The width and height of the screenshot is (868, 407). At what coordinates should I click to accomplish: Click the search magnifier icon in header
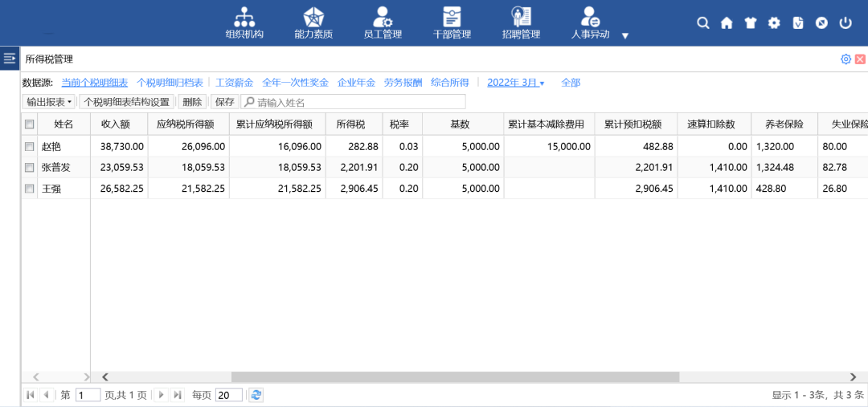point(703,23)
